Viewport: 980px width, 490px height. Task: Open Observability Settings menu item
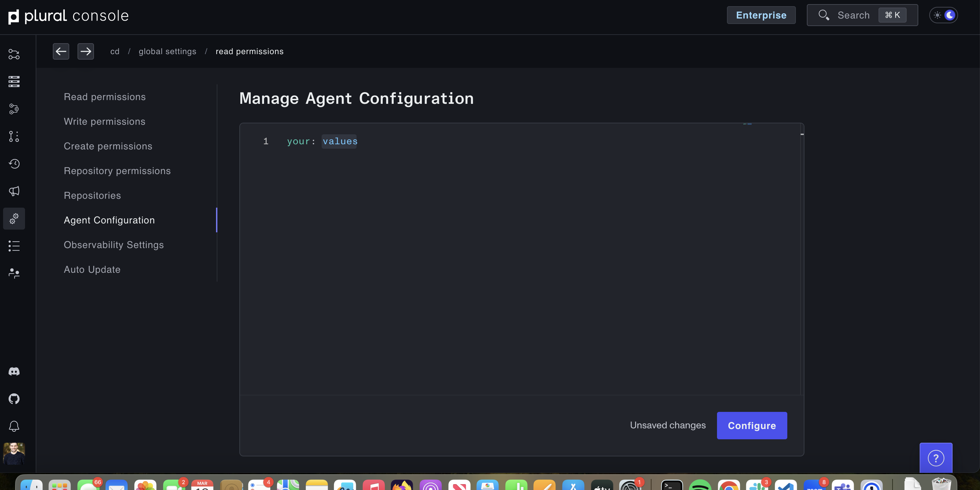click(x=114, y=245)
